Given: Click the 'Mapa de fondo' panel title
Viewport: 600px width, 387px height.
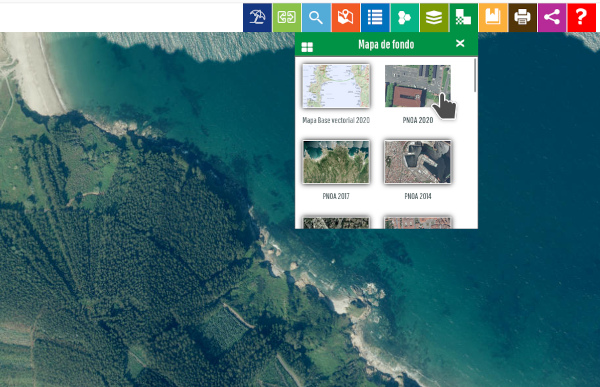Looking at the screenshot, I should (386, 44).
